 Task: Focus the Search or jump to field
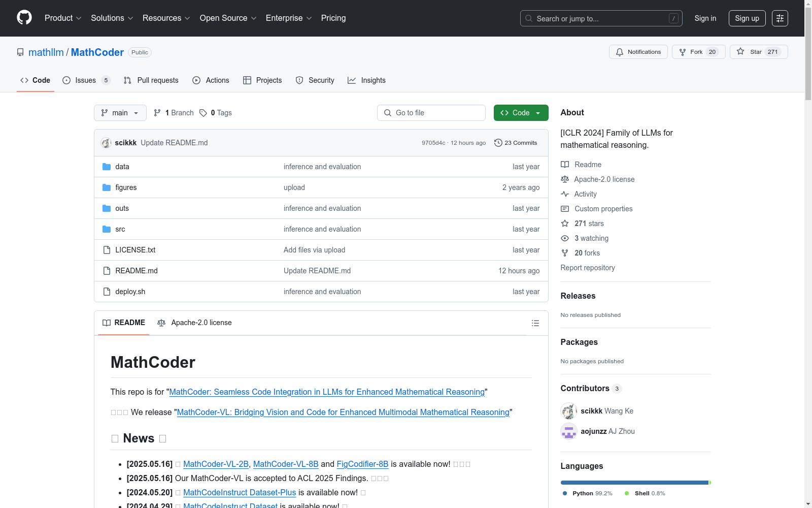(x=601, y=18)
